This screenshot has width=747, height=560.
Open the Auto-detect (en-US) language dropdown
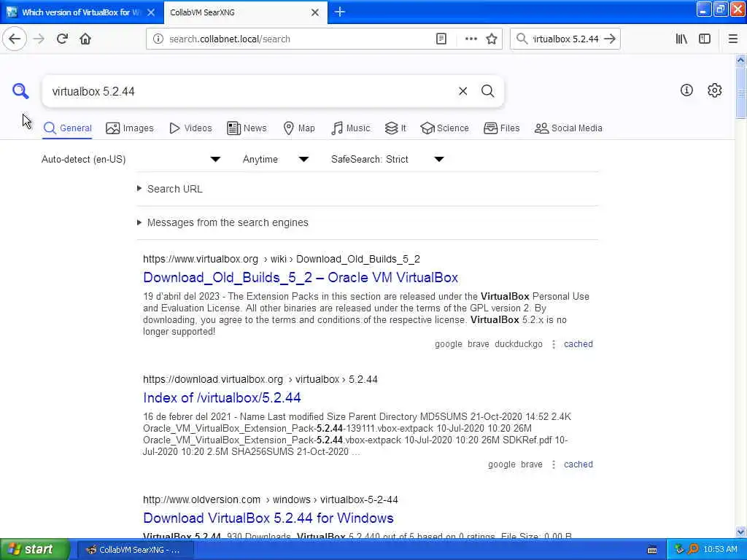tap(131, 159)
